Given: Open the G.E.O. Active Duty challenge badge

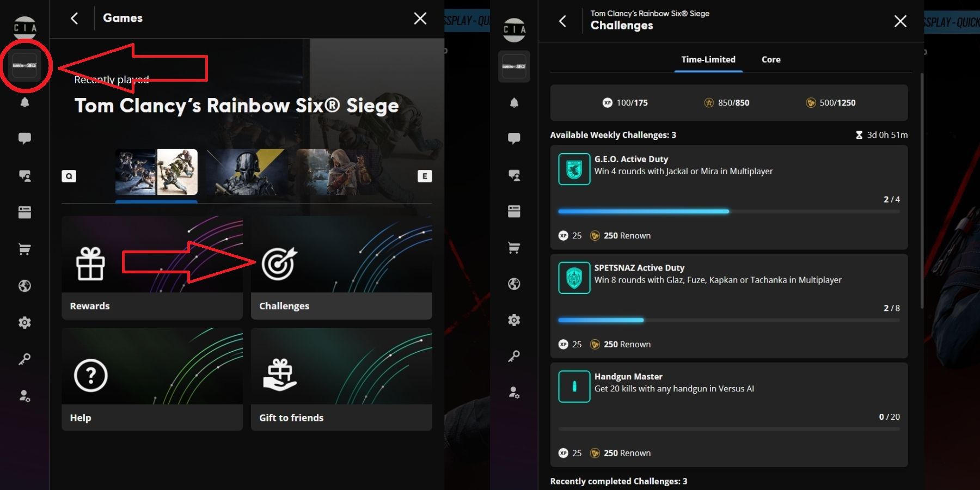Looking at the screenshot, I should pos(574,169).
